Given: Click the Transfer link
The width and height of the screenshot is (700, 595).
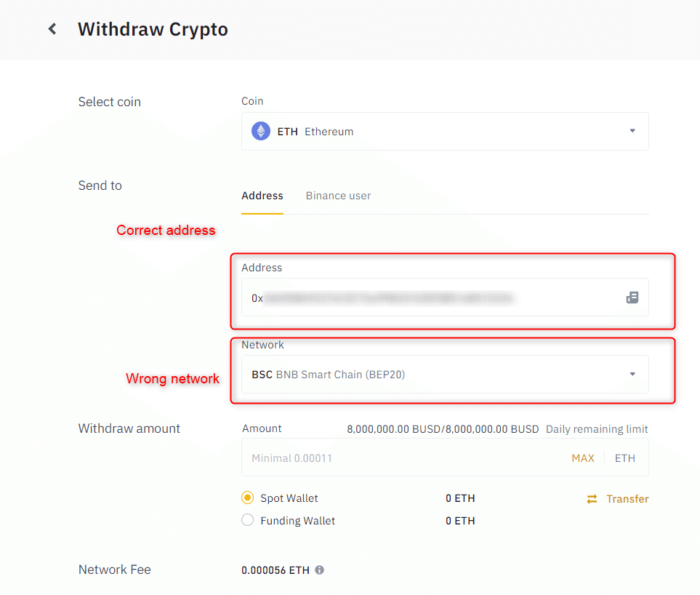Looking at the screenshot, I should [x=627, y=499].
